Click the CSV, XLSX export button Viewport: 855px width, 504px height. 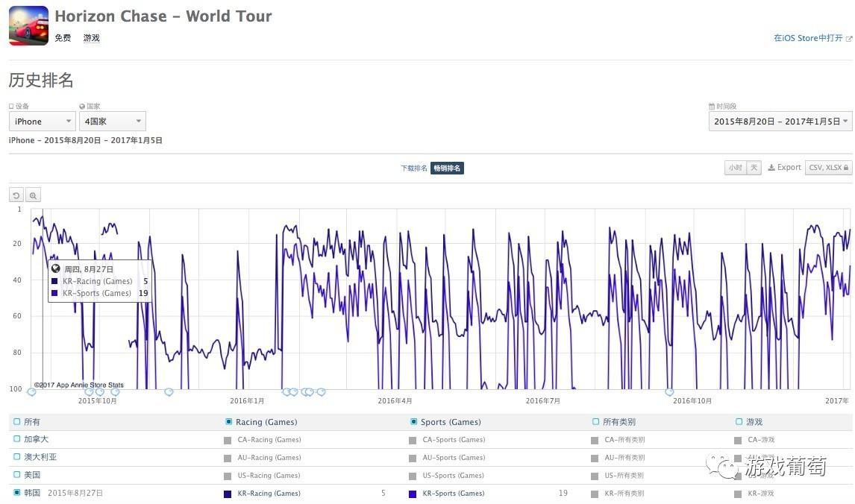click(x=828, y=168)
